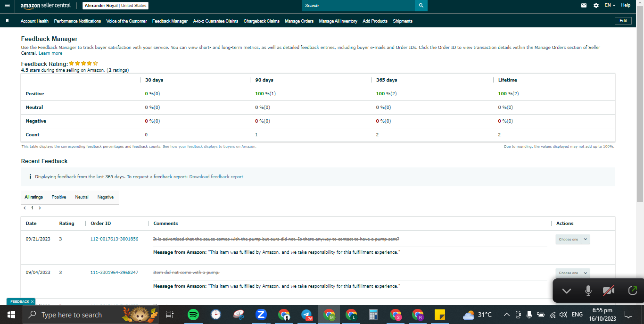Image resolution: width=644 pixels, height=324 pixels.
Task: Switch to the Positive tab
Action: (x=59, y=197)
